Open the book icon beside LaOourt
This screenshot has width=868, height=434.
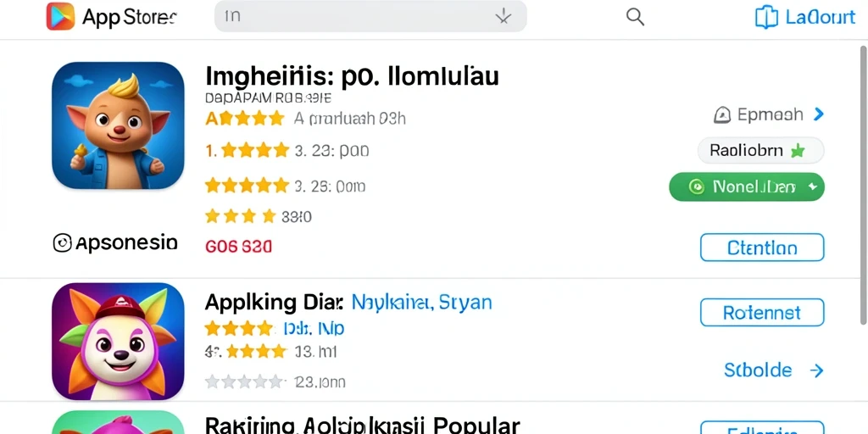click(766, 17)
